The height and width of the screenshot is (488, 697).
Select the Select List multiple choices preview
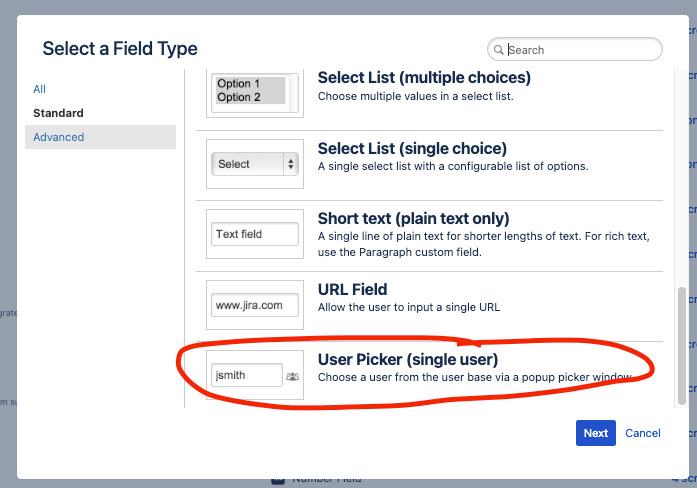[250, 90]
